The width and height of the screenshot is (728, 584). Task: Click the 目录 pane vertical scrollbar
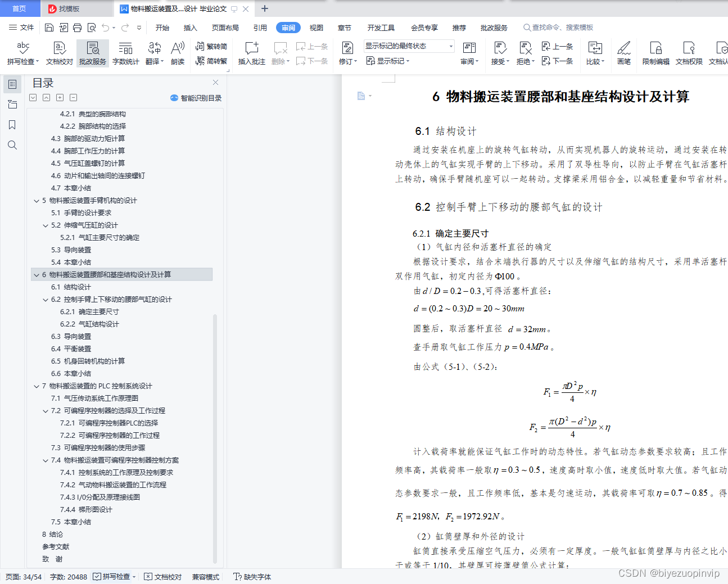coord(215,438)
